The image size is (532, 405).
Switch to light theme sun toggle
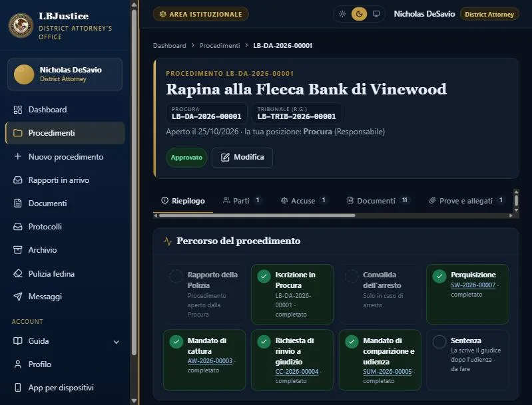tap(342, 14)
